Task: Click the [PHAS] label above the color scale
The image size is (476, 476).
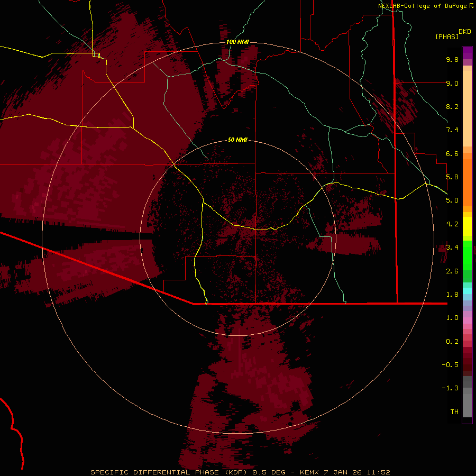Action: pyautogui.click(x=447, y=36)
